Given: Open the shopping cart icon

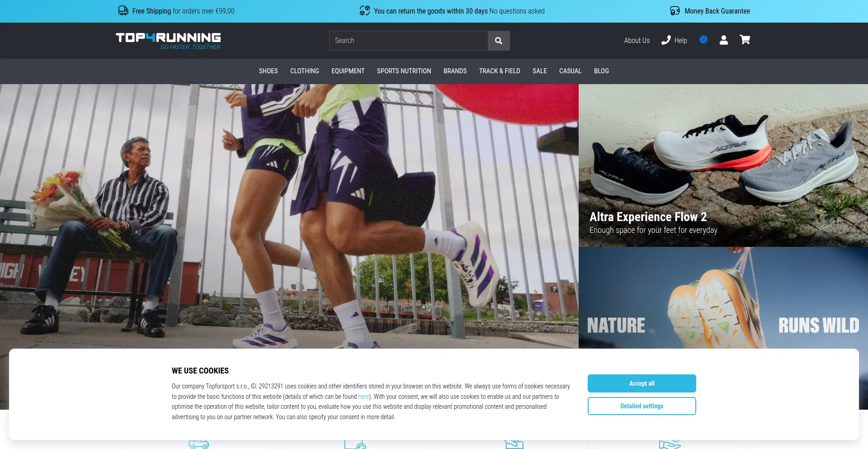Looking at the screenshot, I should click(745, 40).
